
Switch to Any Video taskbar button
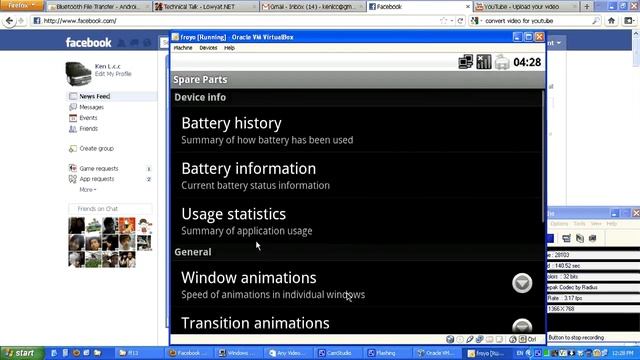tap(288, 353)
